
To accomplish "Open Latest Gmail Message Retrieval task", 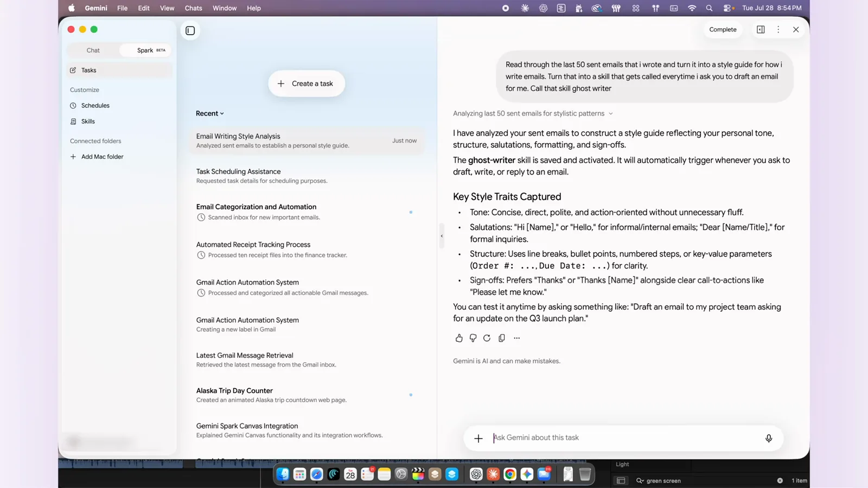I will (307, 359).
